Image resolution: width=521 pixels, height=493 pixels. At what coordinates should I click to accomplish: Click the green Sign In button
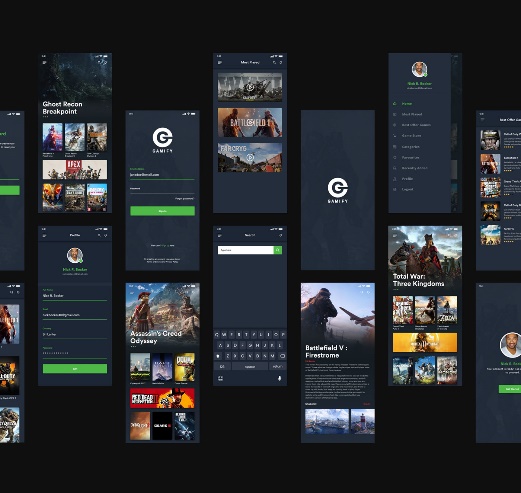[162, 211]
